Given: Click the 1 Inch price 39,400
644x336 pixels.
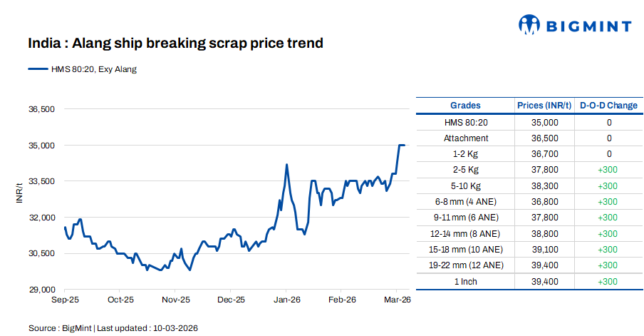Looking at the screenshot, I should pos(545,282).
